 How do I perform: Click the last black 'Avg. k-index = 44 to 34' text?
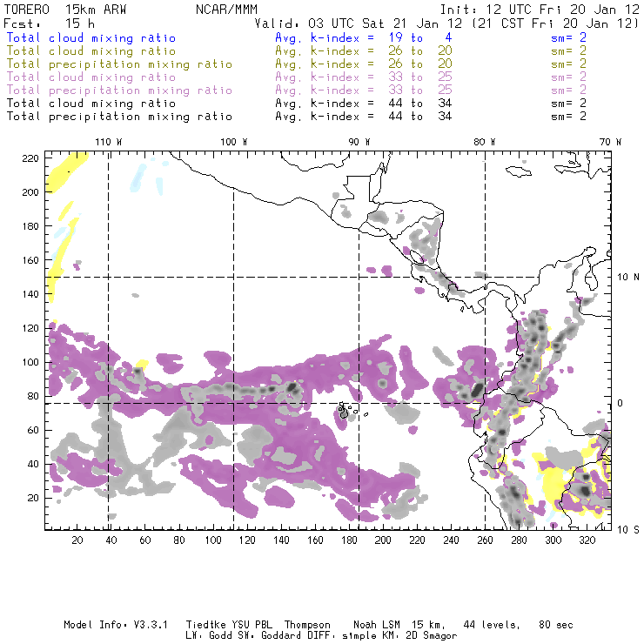click(x=364, y=117)
